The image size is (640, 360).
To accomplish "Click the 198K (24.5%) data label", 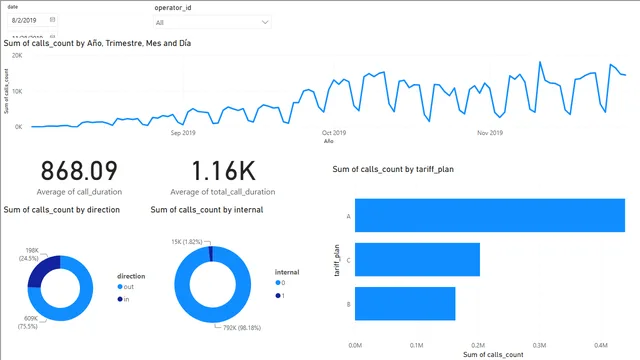I will click(x=29, y=254).
